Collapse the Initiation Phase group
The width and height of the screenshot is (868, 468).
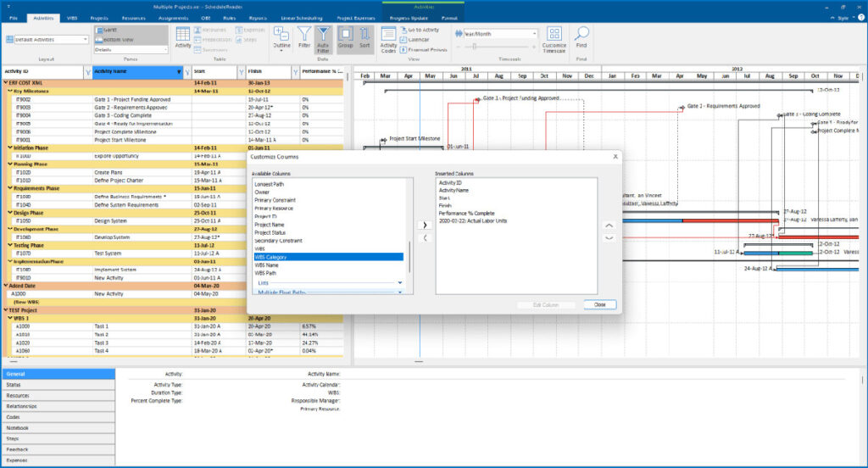(10, 148)
